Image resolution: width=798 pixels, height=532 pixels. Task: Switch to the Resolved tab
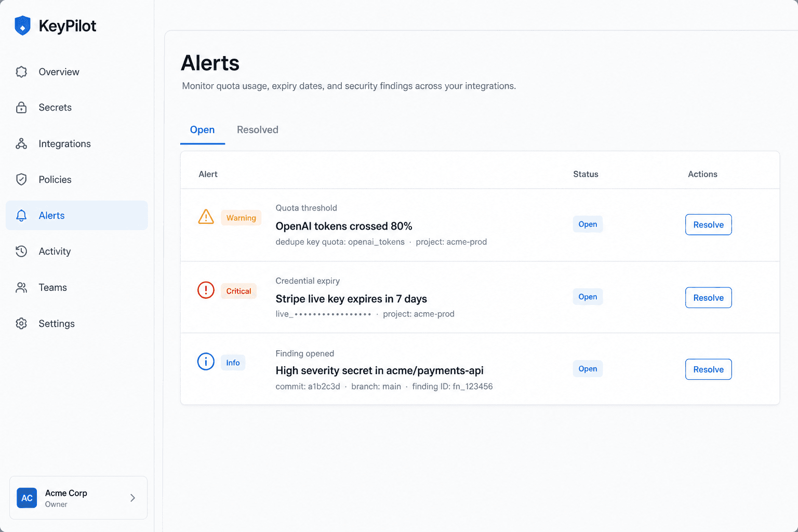[x=258, y=130]
